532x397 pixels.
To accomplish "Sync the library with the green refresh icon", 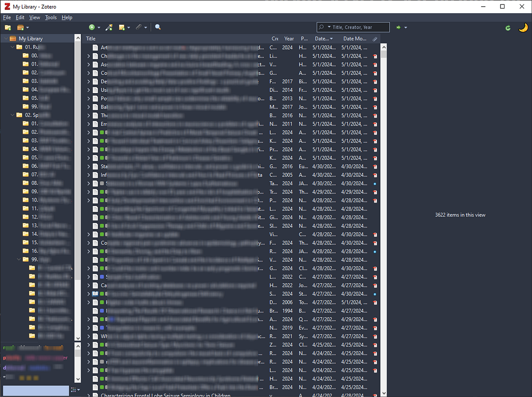I will pyautogui.click(x=508, y=27).
